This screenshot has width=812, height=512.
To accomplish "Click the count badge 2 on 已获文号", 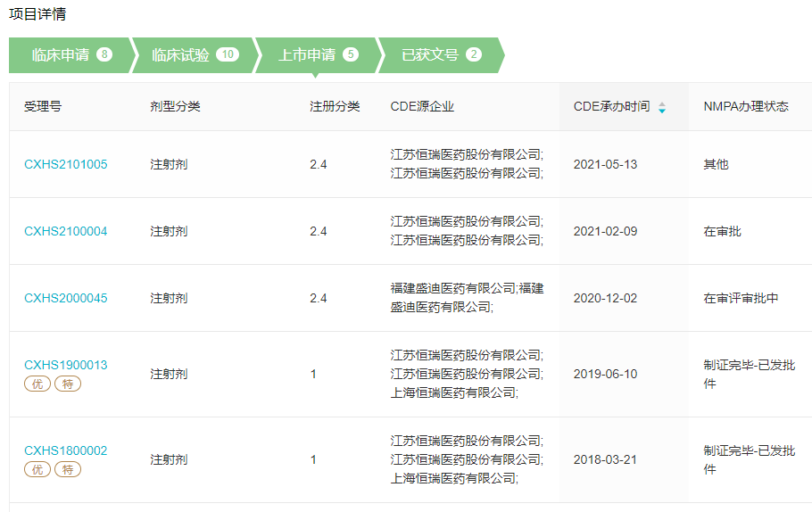I will click(x=473, y=54).
